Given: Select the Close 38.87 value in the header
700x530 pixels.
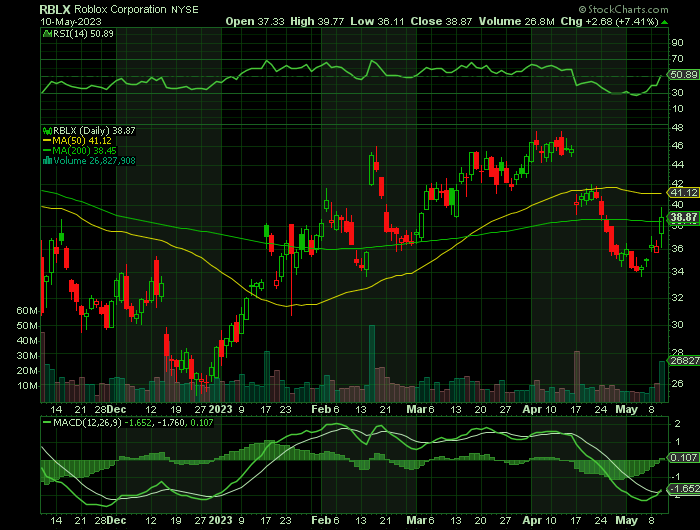Looking at the screenshot, I should pos(441,21).
